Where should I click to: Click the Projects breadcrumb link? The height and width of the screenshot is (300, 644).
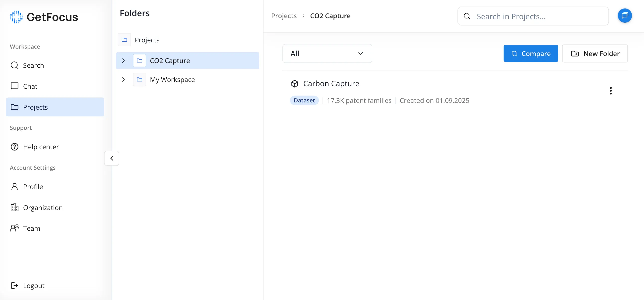(x=284, y=16)
